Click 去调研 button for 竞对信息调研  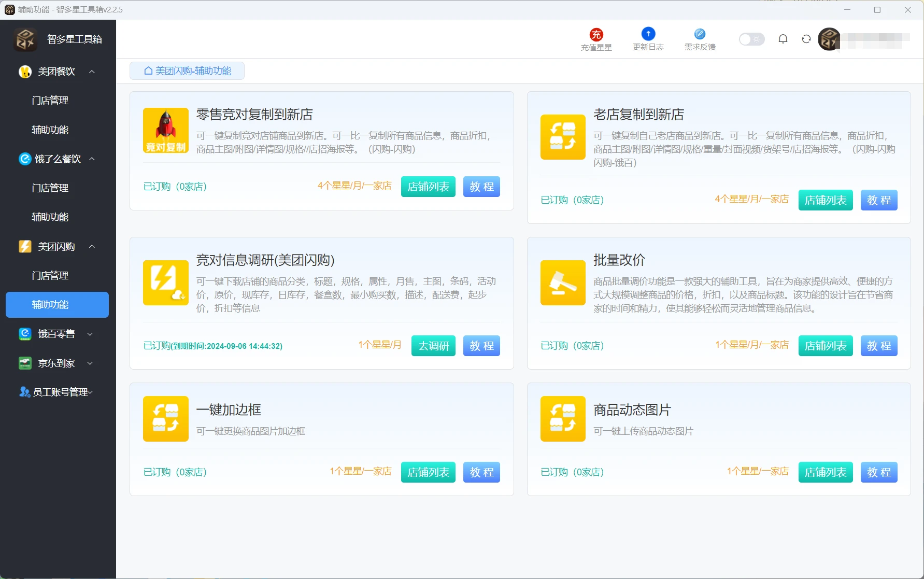(433, 346)
